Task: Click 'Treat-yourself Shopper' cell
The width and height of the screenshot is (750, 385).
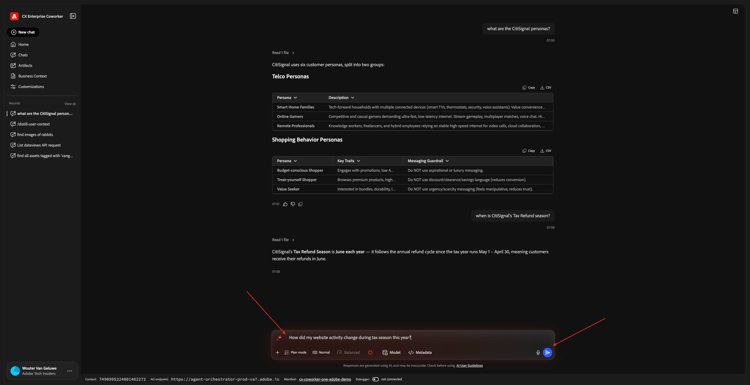Action: 297,180
